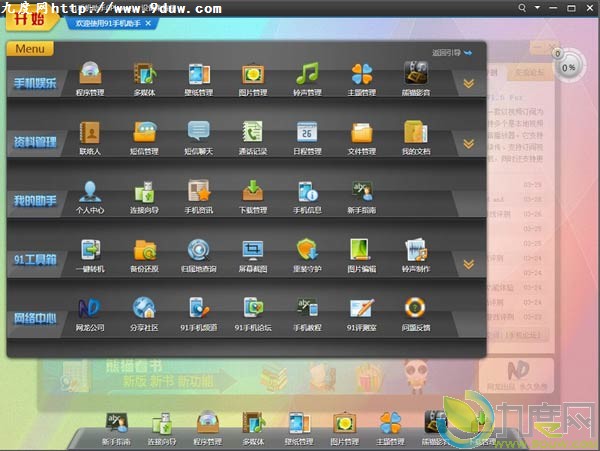Select the 手机娱乐 category label
The image size is (600, 451).
35,83
